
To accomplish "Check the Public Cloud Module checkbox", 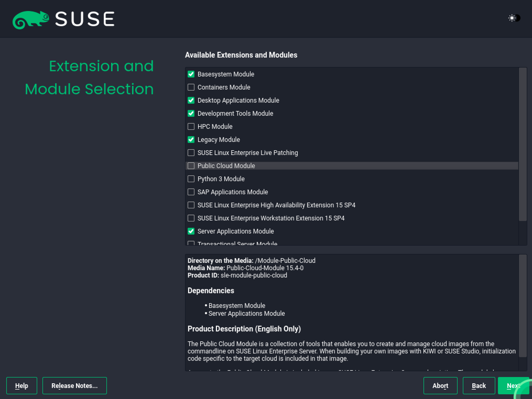I will click(x=191, y=166).
